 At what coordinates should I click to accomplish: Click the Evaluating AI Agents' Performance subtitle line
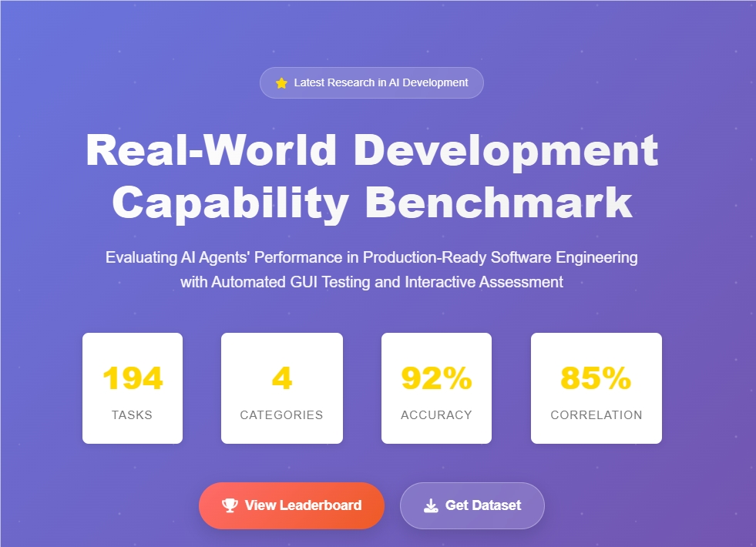[371, 257]
